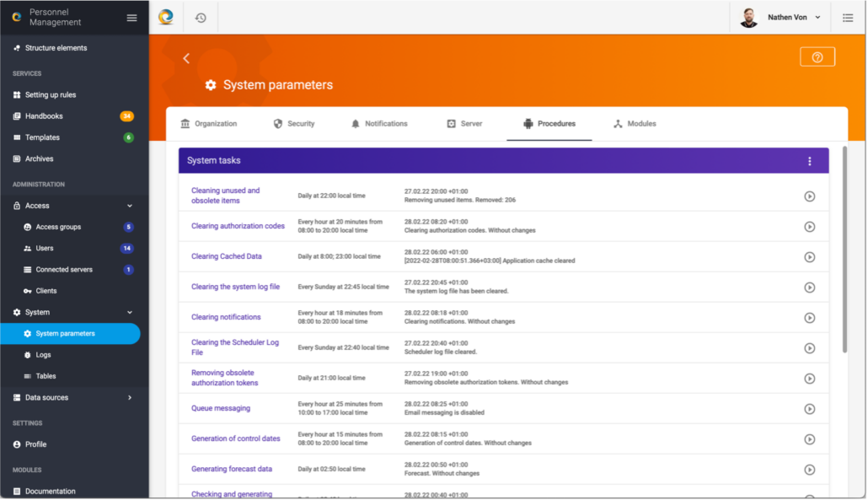Click the help question mark button

point(817,56)
